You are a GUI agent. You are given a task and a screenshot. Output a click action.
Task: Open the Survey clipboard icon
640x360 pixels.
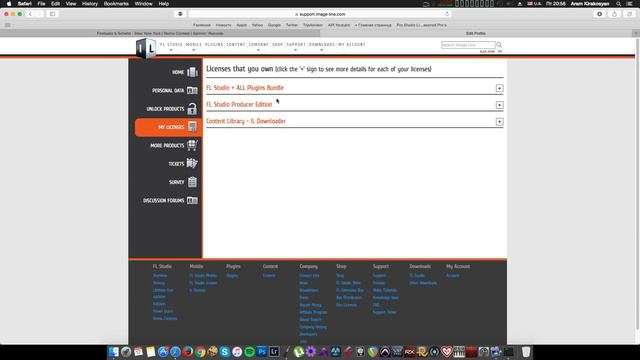coord(192,182)
